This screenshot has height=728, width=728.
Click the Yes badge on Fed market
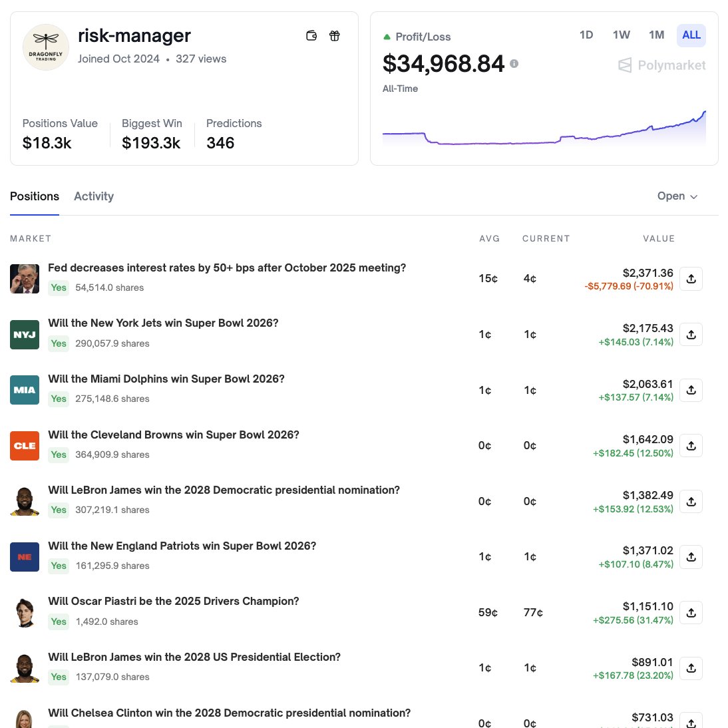(x=59, y=288)
